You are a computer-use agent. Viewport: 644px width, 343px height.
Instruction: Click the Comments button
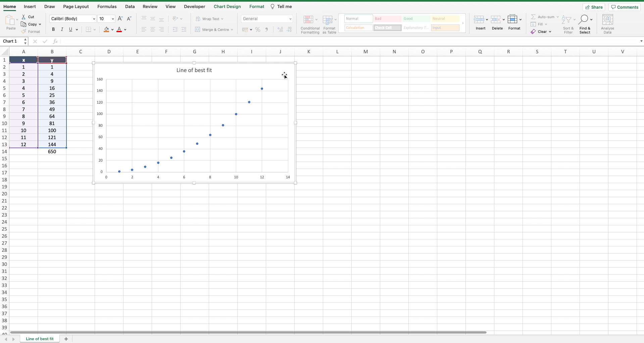[x=624, y=7]
